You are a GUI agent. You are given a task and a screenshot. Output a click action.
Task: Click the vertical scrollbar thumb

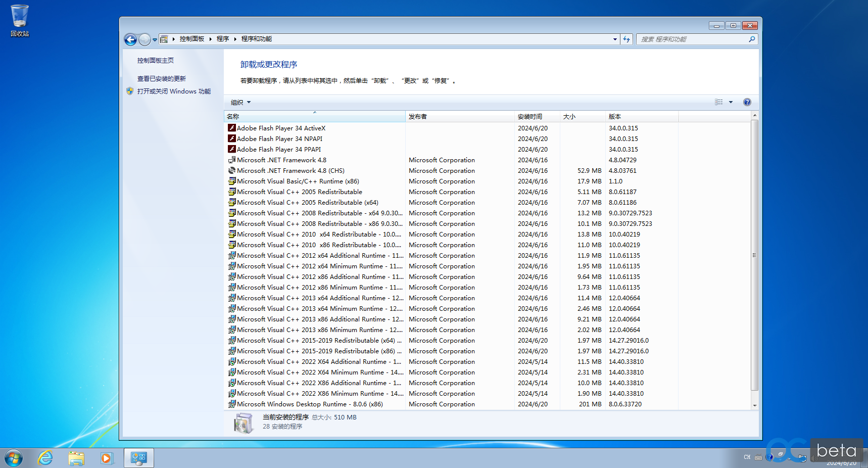click(754, 255)
